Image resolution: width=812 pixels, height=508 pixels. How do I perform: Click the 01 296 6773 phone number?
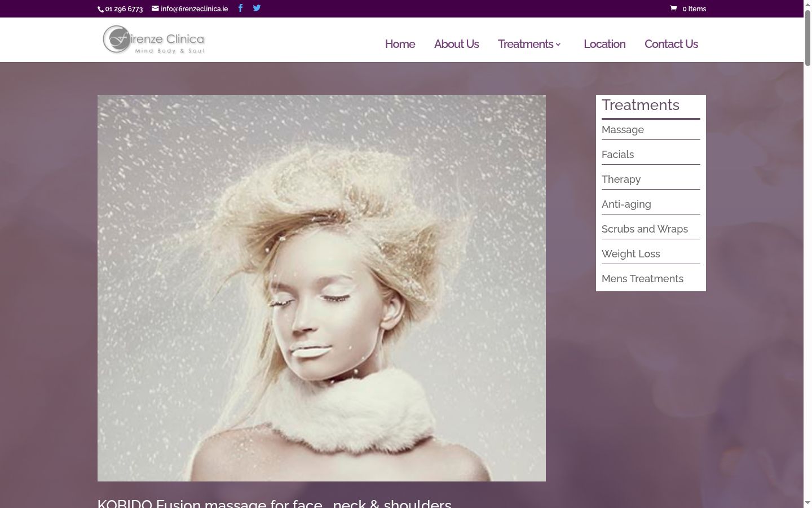point(124,9)
